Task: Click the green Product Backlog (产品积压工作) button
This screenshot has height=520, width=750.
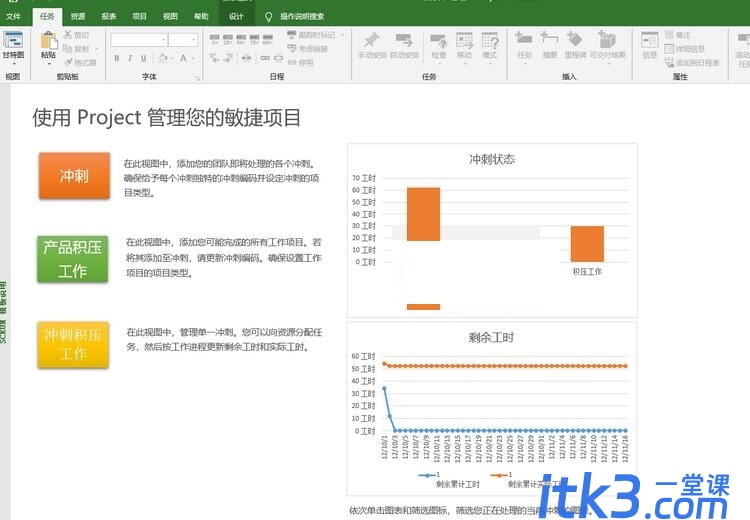Action: coord(73,259)
